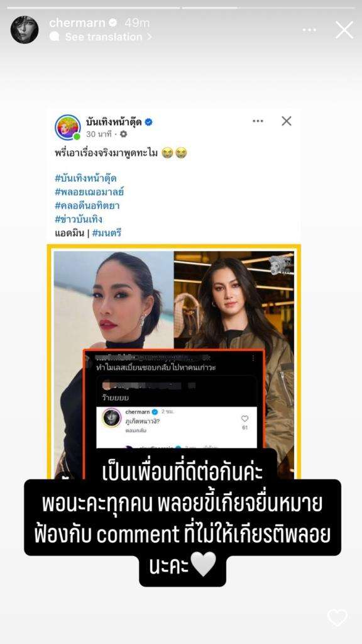Screen dimensions: 362x644
Task: Tap the chermarn comment avatar
Action: [112, 418]
